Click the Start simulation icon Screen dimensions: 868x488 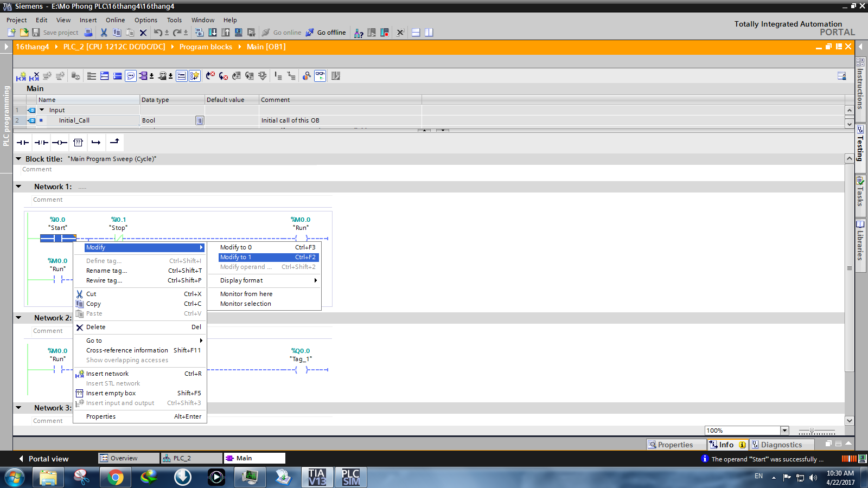[239, 33]
